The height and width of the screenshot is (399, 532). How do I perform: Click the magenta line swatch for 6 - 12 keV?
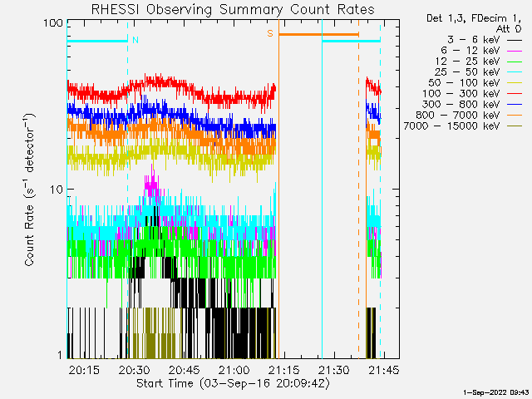(x=515, y=51)
